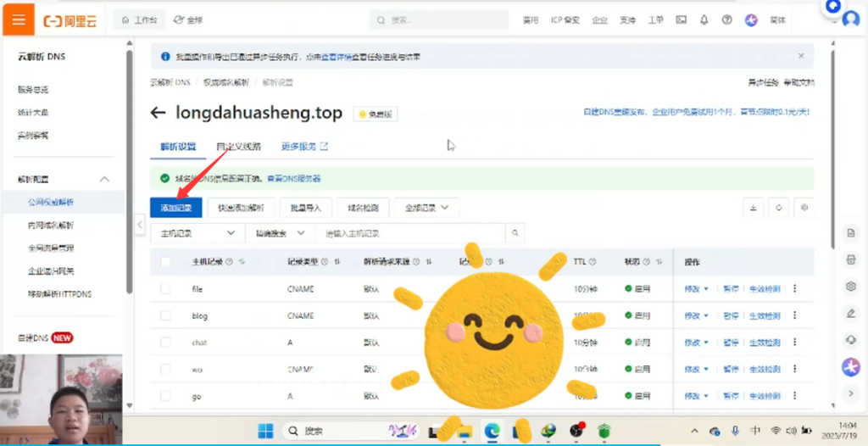Click the export download icon
868x446 pixels.
point(753,208)
